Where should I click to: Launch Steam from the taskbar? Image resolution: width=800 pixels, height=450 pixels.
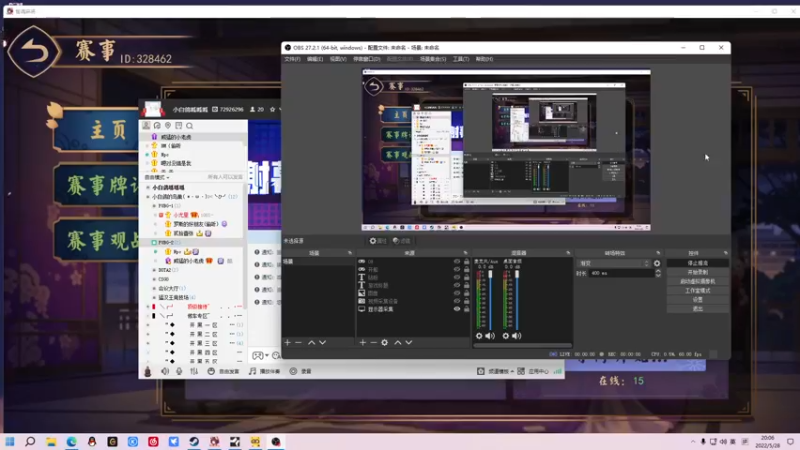point(194,441)
